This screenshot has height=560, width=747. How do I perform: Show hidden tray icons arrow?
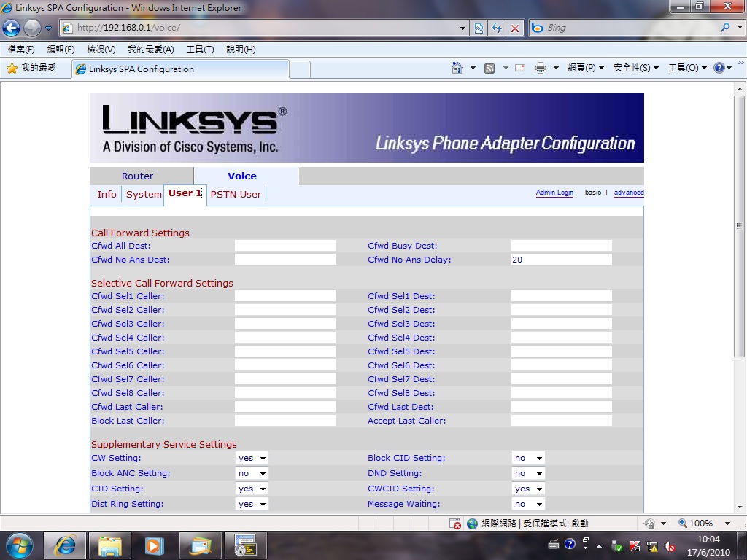point(600,546)
